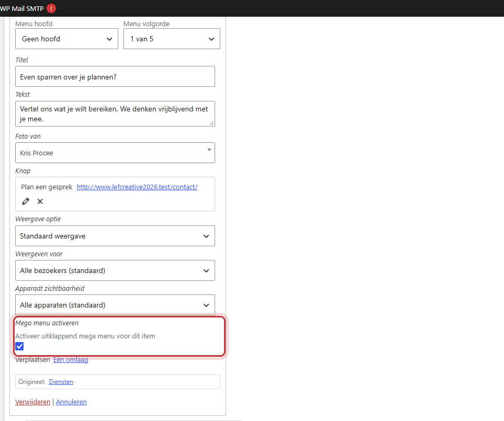This screenshot has width=504, height=421.
Task: Click the 'Apparaat zichtbaarheid' label
Action: click(50, 288)
